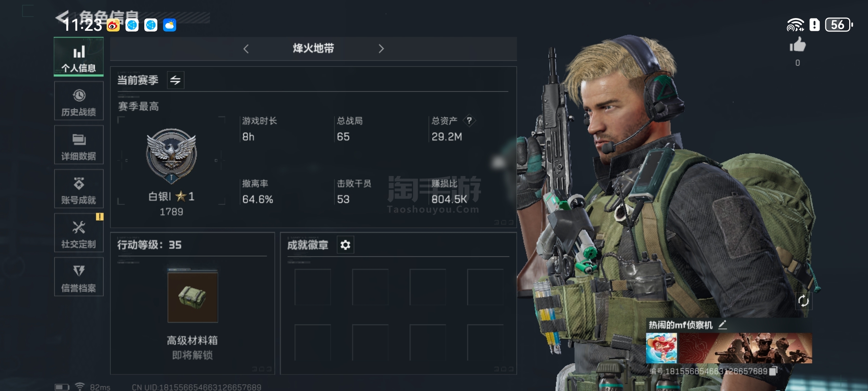Click the player avatar thumbnail

click(661, 348)
